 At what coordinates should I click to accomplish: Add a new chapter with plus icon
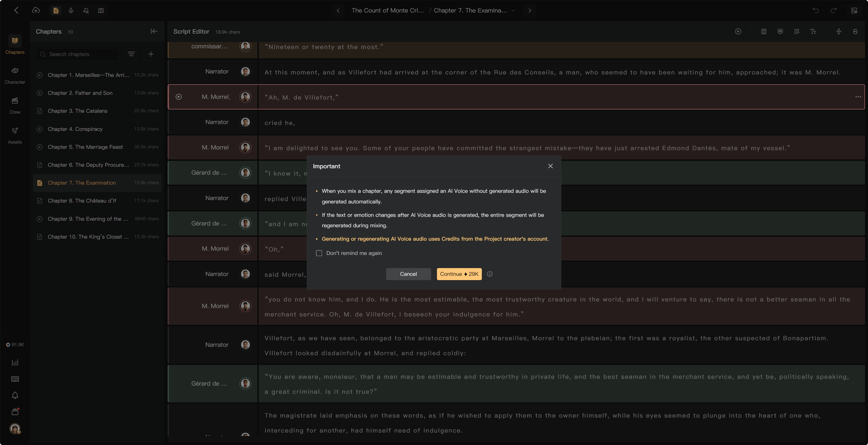click(x=151, y=54)
